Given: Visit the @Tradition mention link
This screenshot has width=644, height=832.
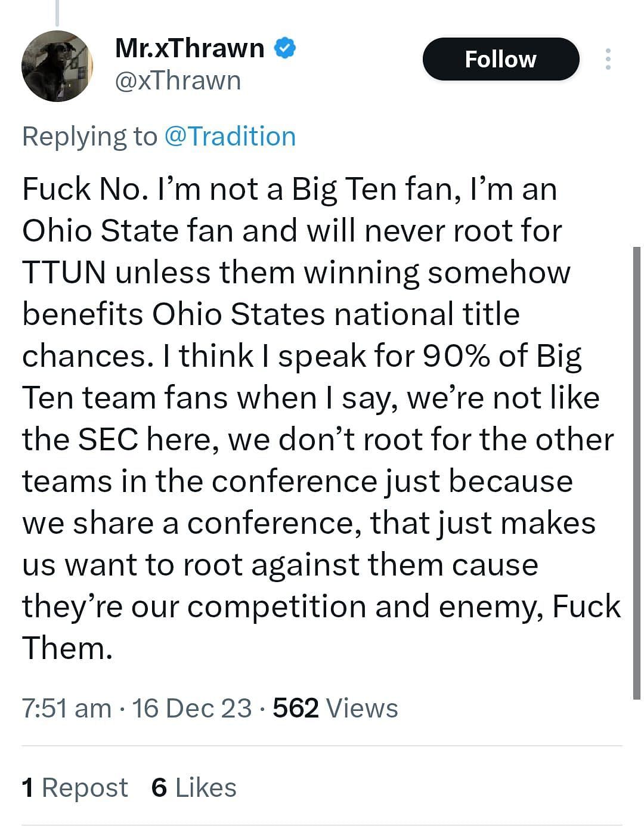Looking at the screenshot, I should (x=230, y=137).
